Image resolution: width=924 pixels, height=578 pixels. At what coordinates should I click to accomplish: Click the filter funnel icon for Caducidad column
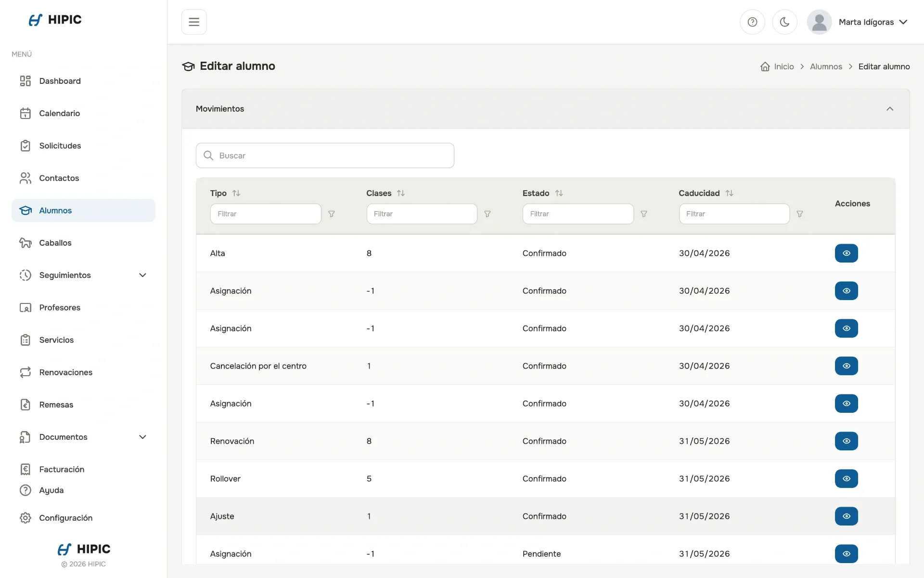(800, 214)
